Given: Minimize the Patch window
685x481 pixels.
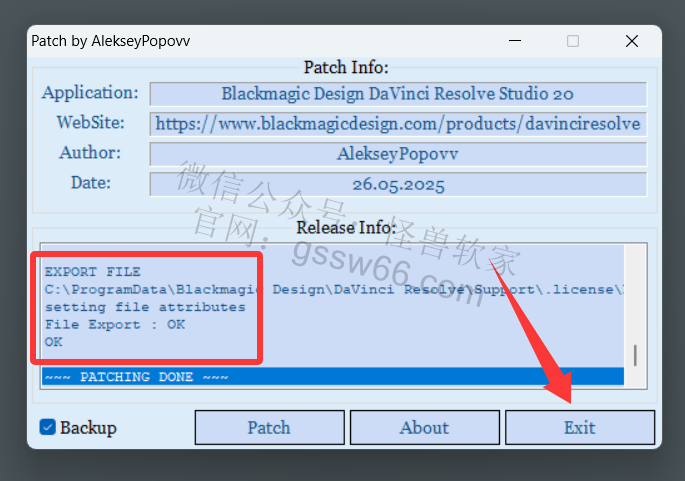Looking at the screenshot, I should [515, 41].
